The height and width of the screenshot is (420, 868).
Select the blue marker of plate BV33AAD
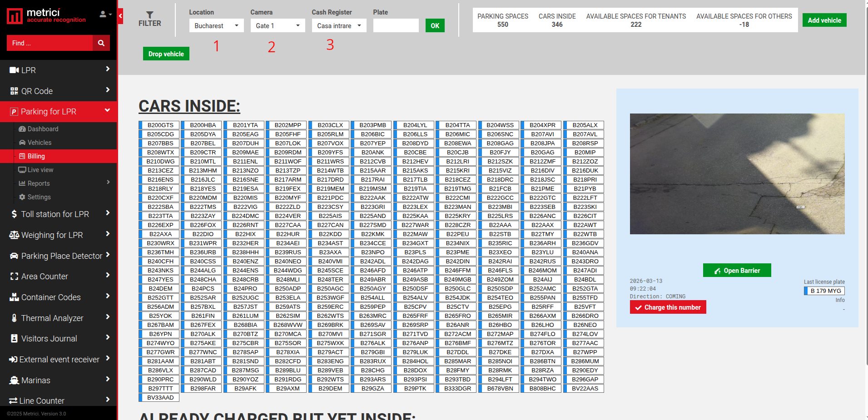[x=141, y=397]
